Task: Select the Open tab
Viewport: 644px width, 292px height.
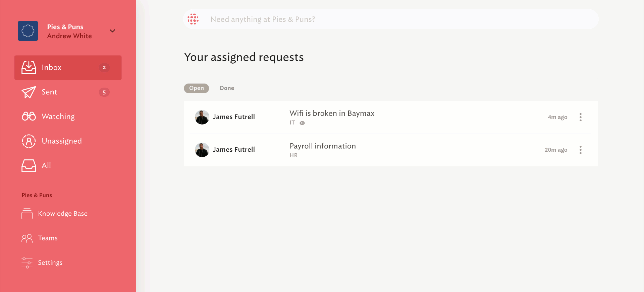Action: click(197, 88)
